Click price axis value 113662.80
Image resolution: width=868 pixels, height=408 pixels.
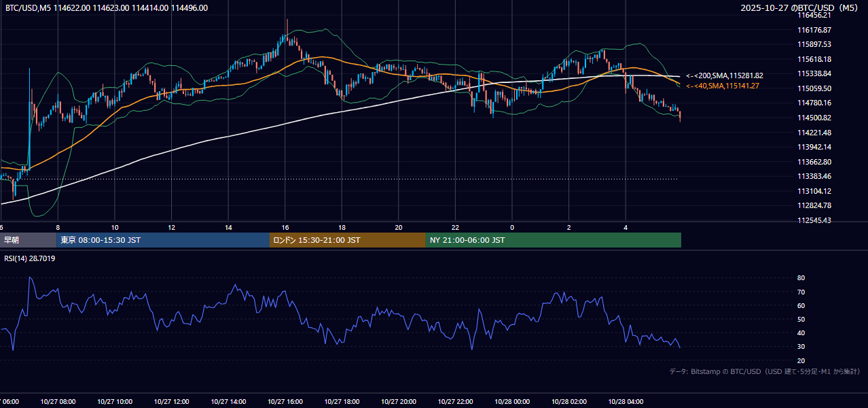click(x=814, y=162)
